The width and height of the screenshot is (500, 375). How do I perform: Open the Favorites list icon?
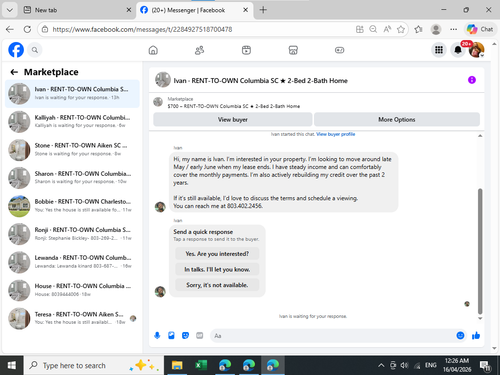[418, 29]
